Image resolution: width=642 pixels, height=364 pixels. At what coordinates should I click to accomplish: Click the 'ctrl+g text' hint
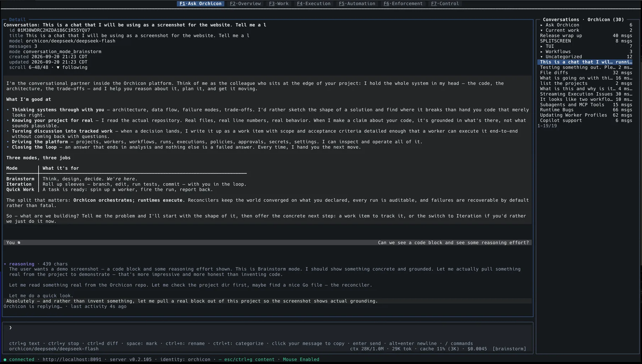coord(25,344)
